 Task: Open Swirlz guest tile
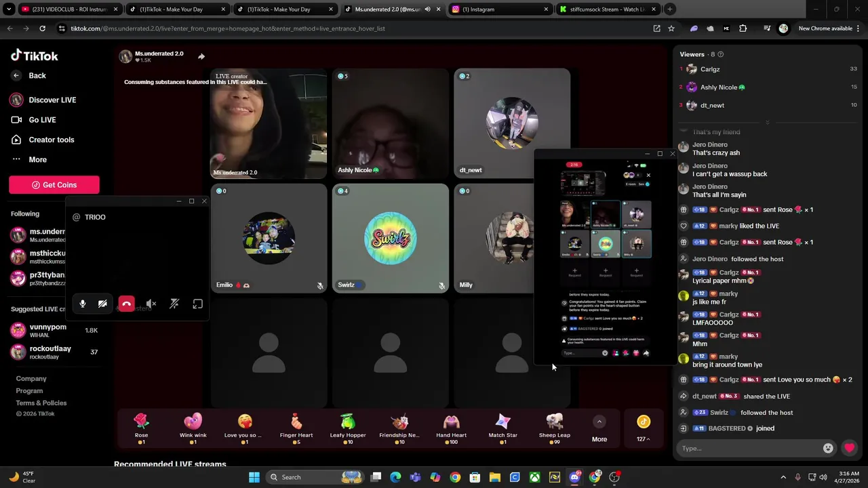click(391, 238)
